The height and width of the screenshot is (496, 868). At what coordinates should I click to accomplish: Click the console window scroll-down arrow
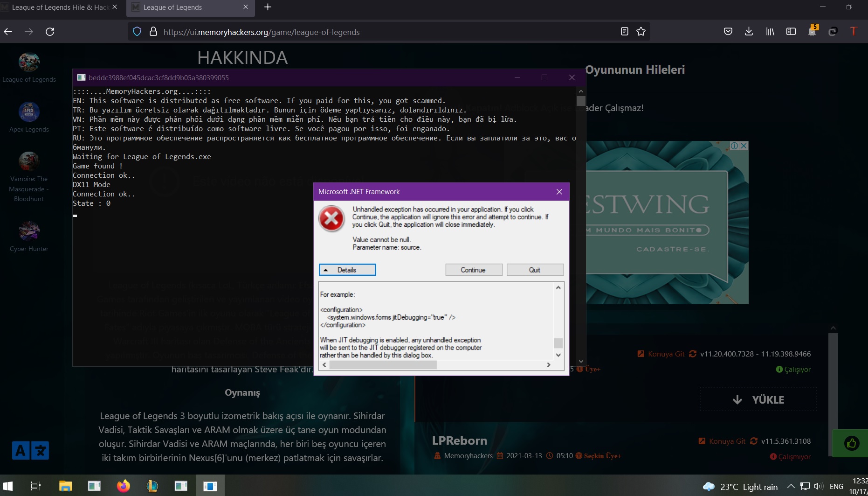pyautogui.click(x=581, y=361)
